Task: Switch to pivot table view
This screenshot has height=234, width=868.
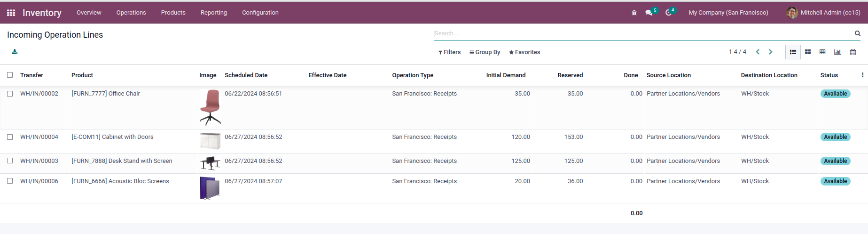Action: (822, 52)
